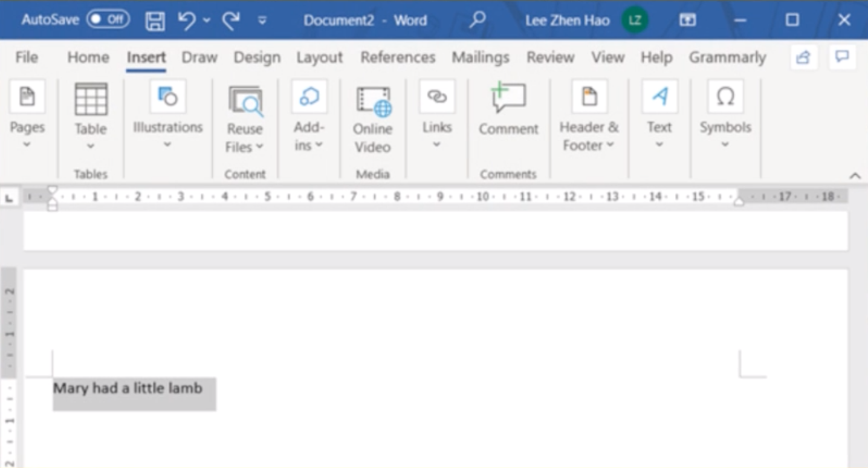
Task: Open the Help tab
Action: pos(656,57)
